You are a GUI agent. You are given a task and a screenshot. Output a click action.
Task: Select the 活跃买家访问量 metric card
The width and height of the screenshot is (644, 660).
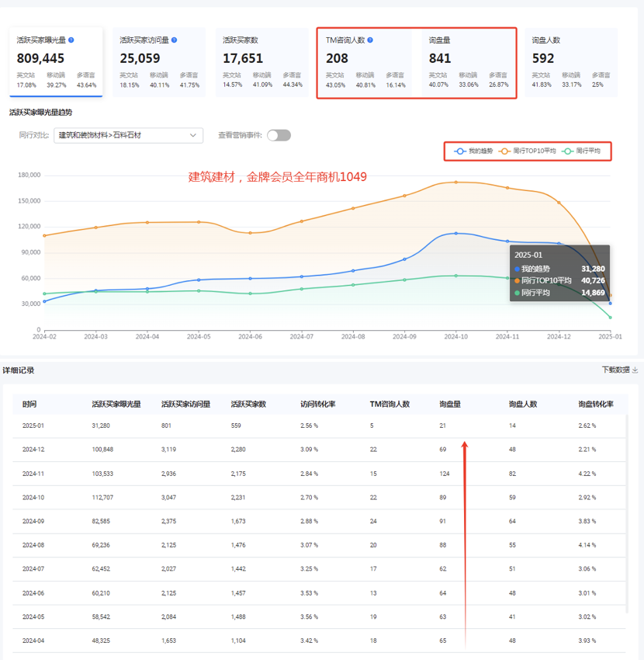[159, 62]
